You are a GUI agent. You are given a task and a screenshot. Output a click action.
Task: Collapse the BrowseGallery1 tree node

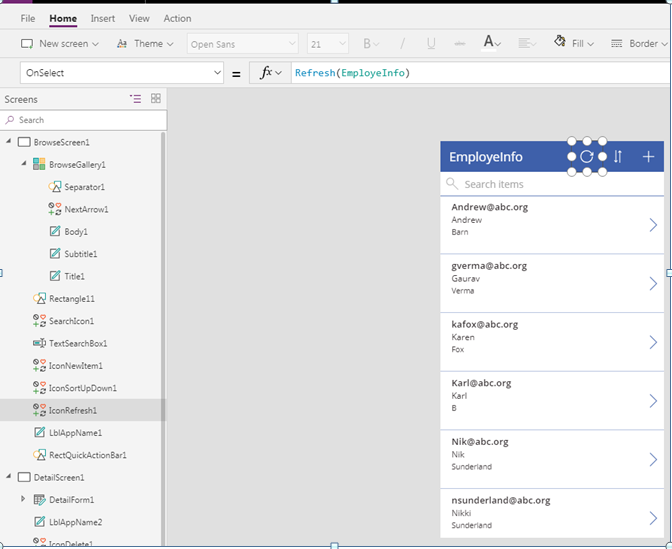24,163
